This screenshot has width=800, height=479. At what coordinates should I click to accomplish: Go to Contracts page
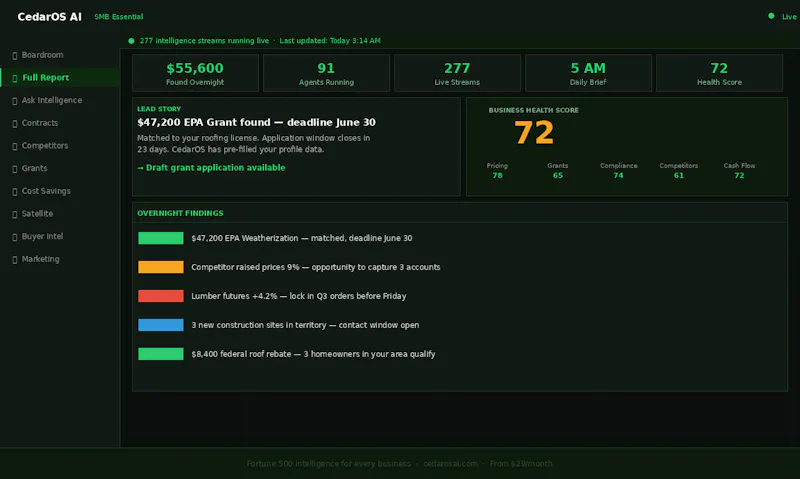tap(60, 123)
